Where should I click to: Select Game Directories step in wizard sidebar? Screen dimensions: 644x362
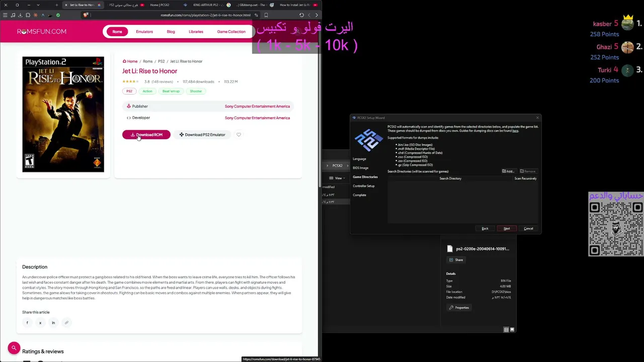pyautogui.click(x=365, y=177)
